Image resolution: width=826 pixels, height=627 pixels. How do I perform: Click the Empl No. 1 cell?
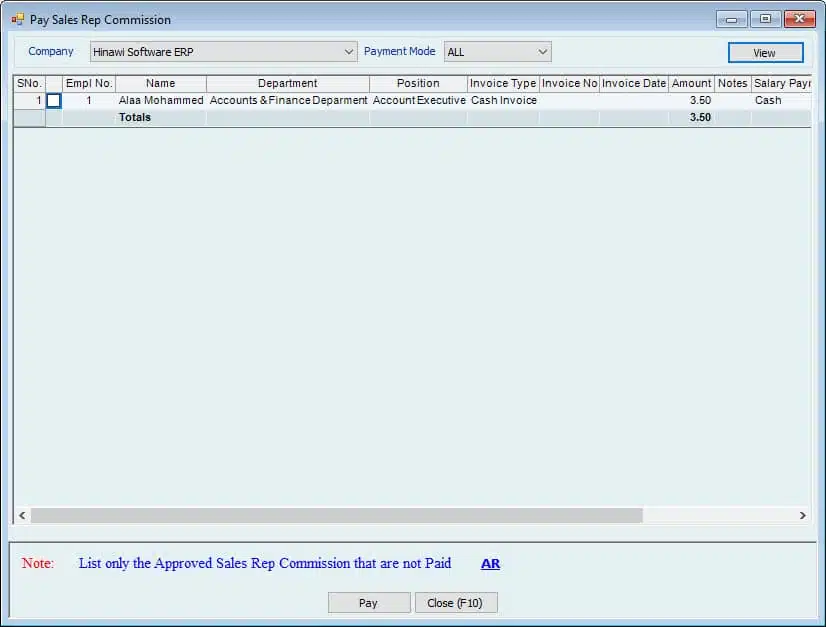coord(89,100)
